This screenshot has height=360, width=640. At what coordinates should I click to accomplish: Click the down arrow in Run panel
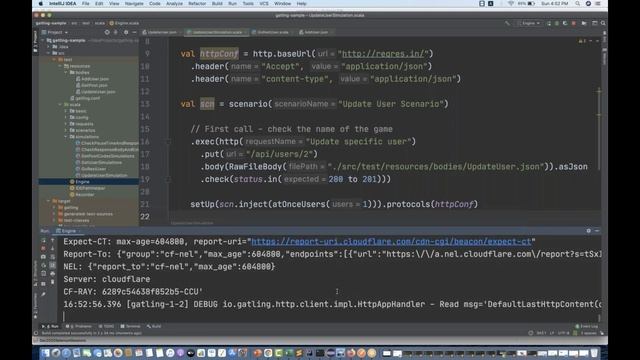(53, 248)
